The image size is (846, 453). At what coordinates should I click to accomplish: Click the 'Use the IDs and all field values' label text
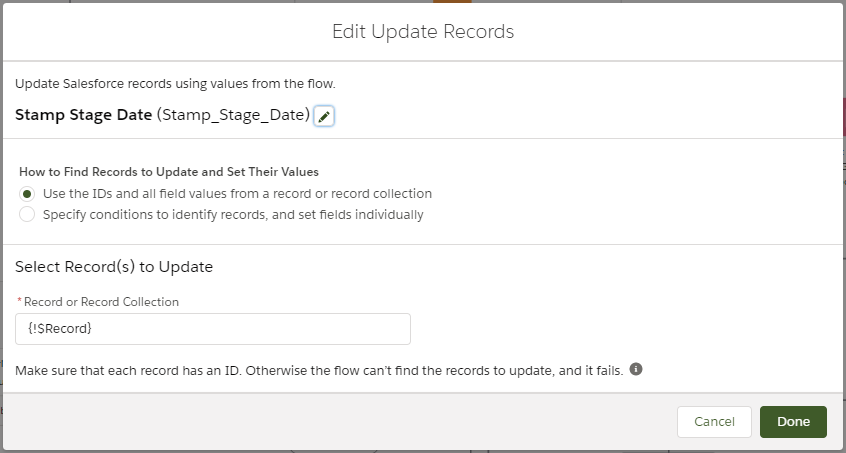[x=237, y=193]
